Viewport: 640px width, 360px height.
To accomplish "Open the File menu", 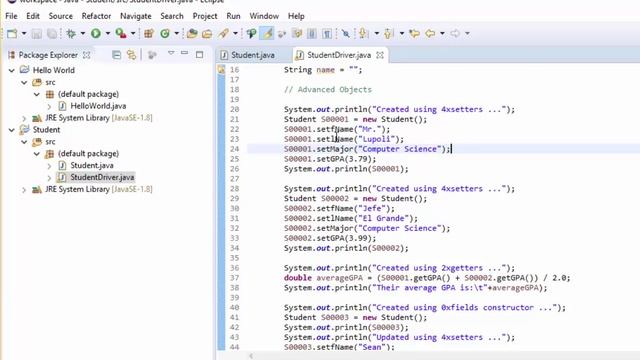I will (x=11, y=16).
